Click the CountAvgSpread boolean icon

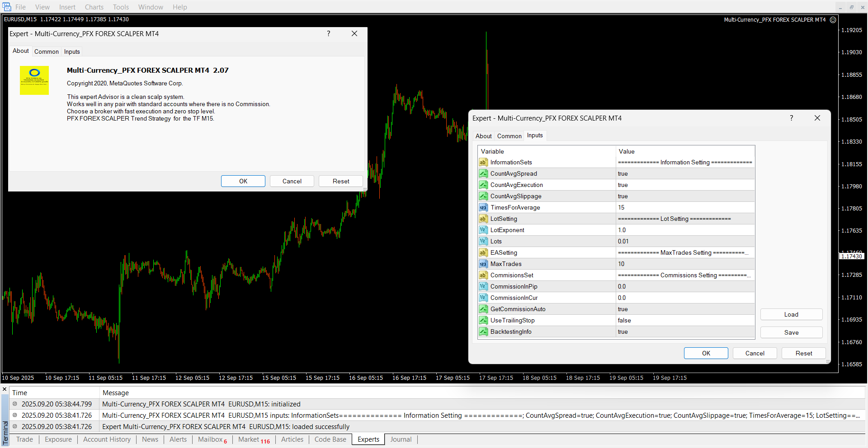coord(483,173)
